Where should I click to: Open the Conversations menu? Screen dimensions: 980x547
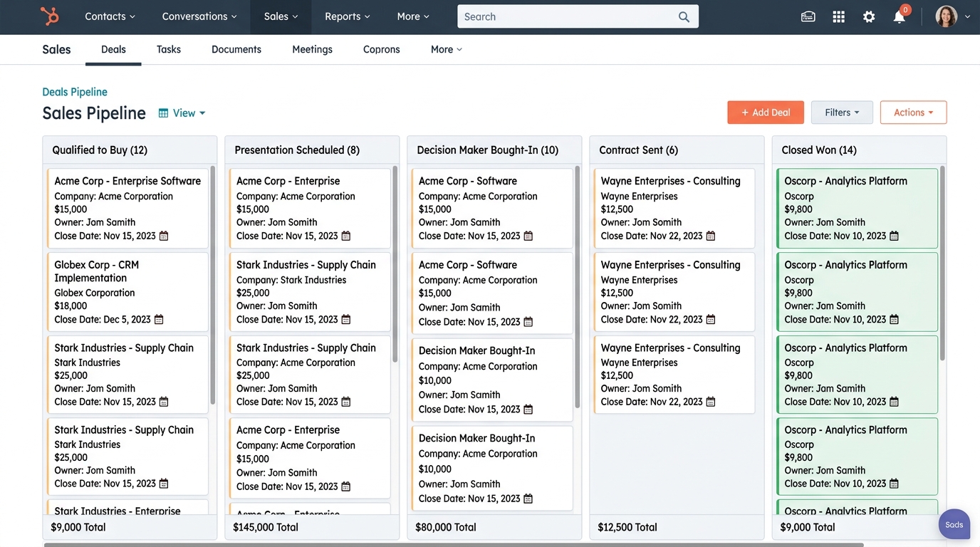coord(199,16)
